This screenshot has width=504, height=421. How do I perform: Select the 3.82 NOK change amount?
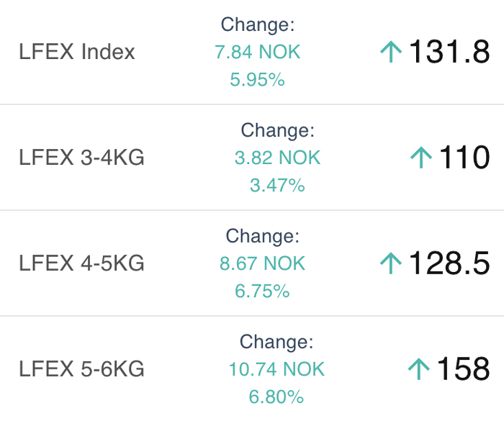tap(277, 158)
